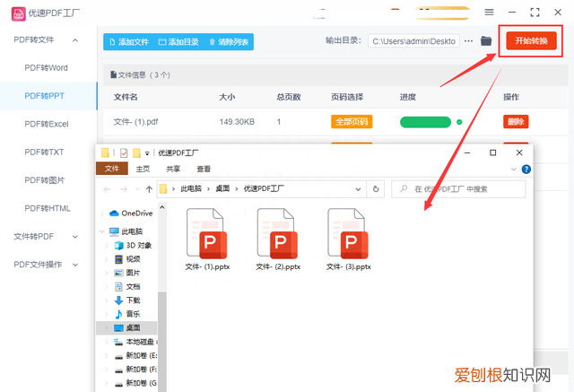Click the 页码选择 column header
This screenshot has height=392, width=574.
click(x=347, y=97)
